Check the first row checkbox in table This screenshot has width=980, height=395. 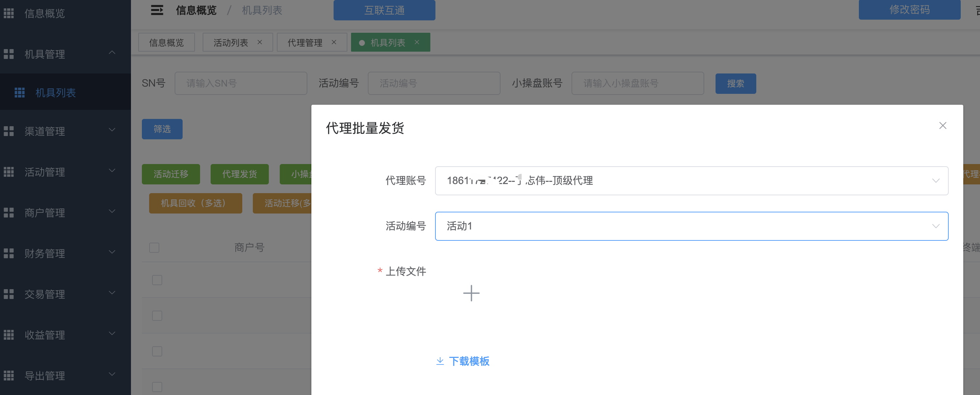[157, 280]
